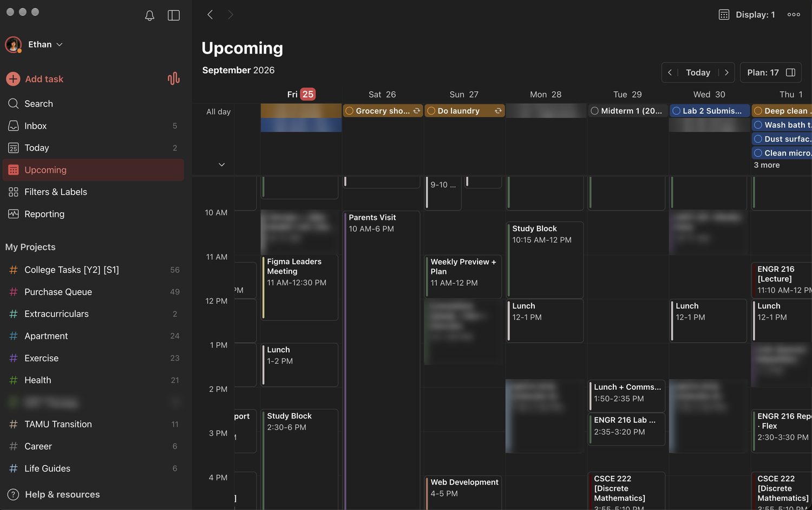Image resolution: width=812 pixels, height=510 pixels.
Task: Open the voice waveform quick-add icon
Action: coord(174,79)
